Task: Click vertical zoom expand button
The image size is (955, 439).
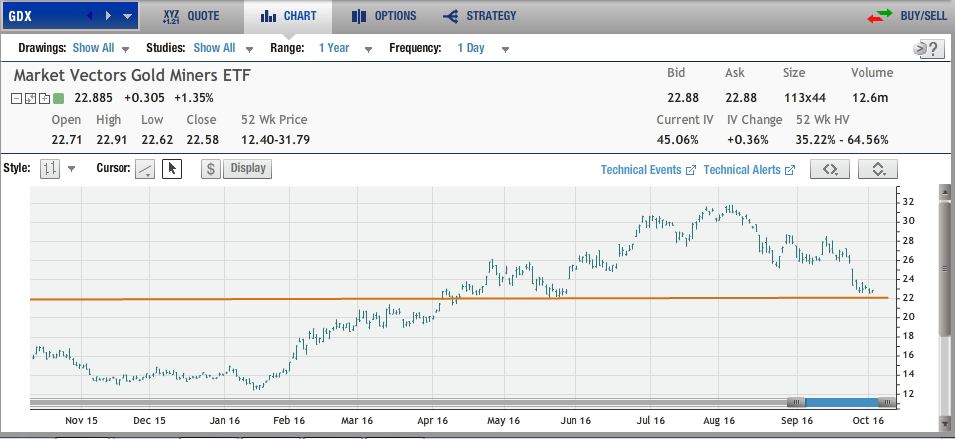Action: tap(878, 169)
